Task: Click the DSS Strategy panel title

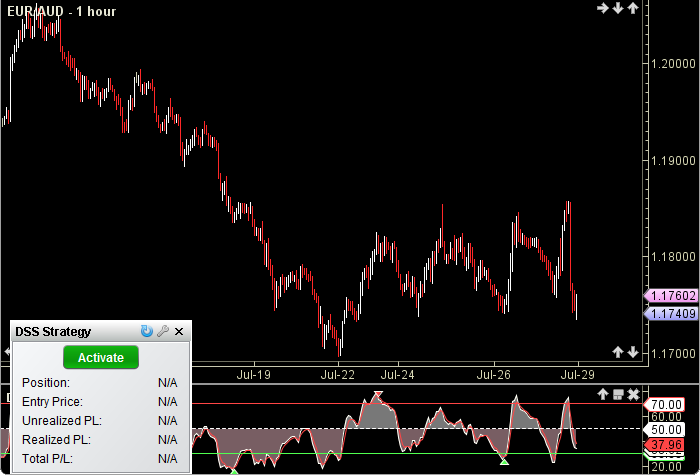Action: 53,332
